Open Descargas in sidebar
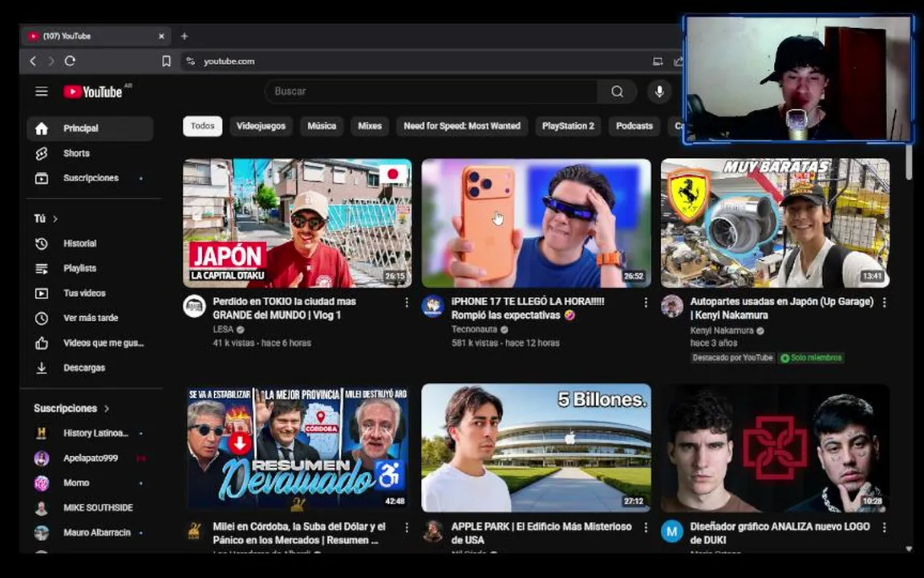924x578 pixels. tap(90, 368)
